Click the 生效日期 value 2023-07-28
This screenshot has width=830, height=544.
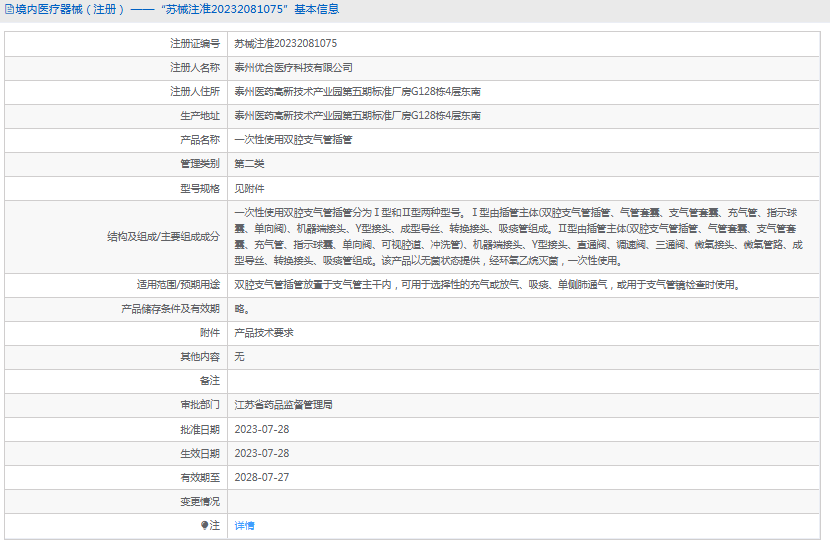[262, 454]
